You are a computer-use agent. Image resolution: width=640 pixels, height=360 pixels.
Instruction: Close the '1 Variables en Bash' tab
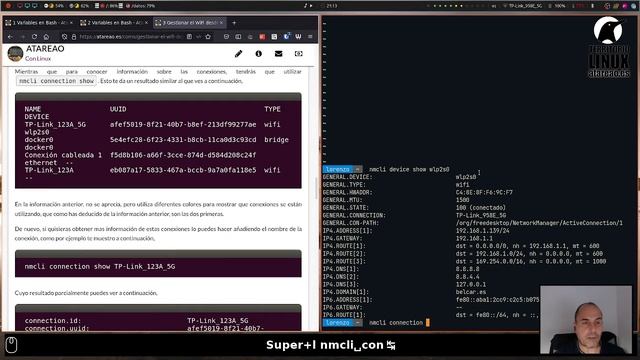(71, 23)
